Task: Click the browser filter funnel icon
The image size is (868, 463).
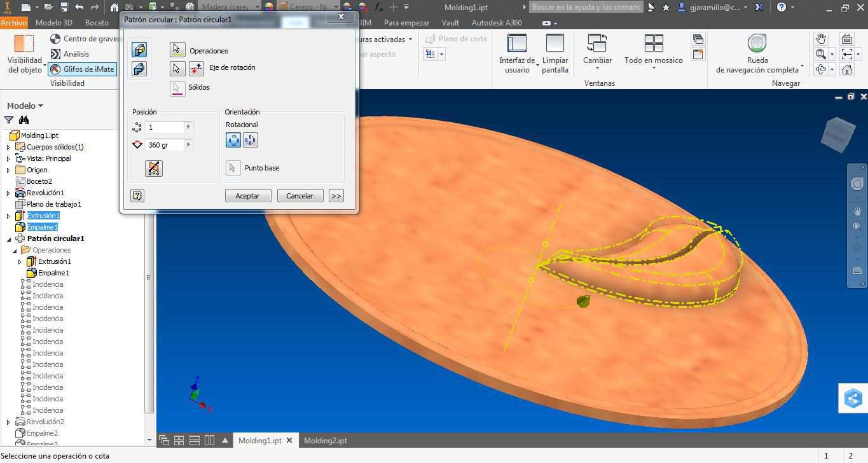Action: [x=9, y=120]
